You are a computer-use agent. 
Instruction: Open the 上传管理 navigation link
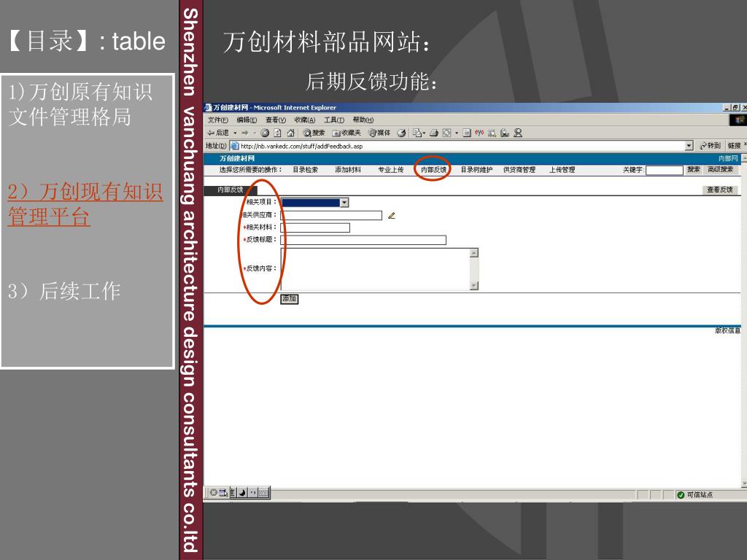(x=562, y=169)
